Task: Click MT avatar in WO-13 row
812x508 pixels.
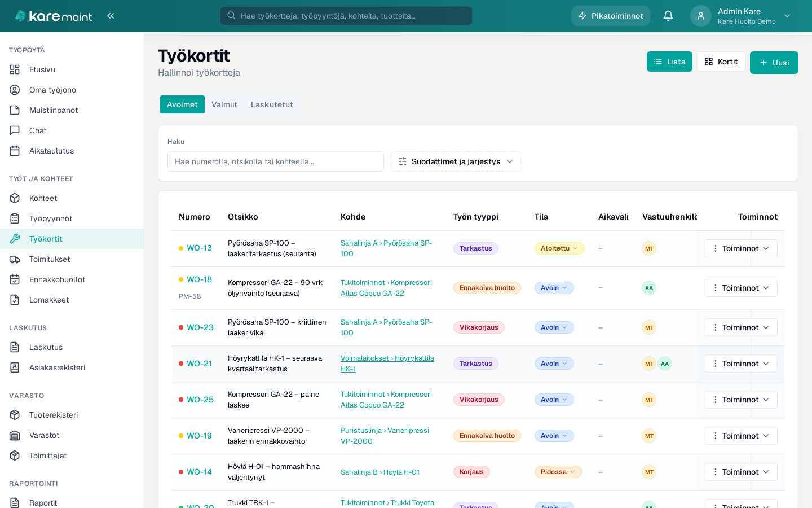Action: (x=649, y=248)
